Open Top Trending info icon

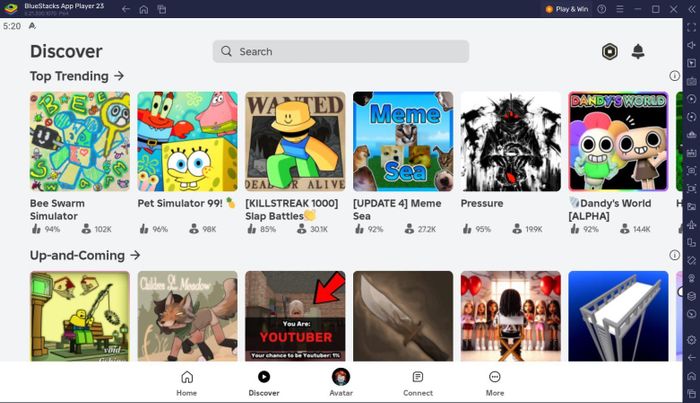674,76
